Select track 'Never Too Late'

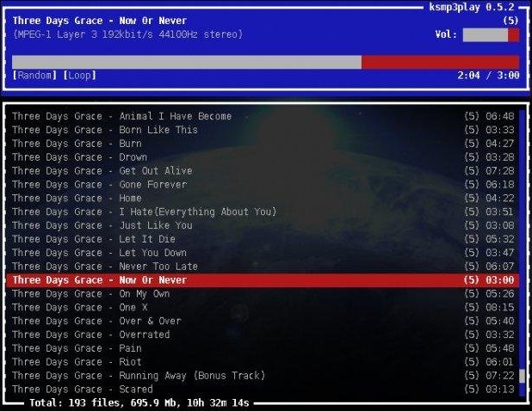[263, 267]
